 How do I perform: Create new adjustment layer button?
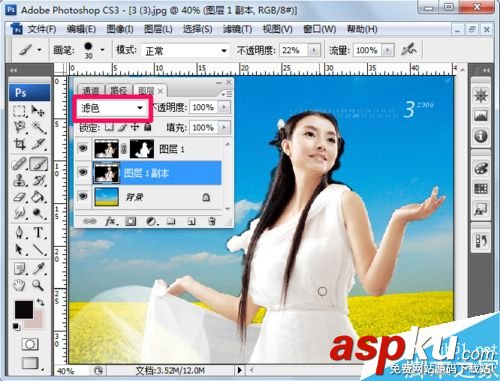tap(151, 221)
